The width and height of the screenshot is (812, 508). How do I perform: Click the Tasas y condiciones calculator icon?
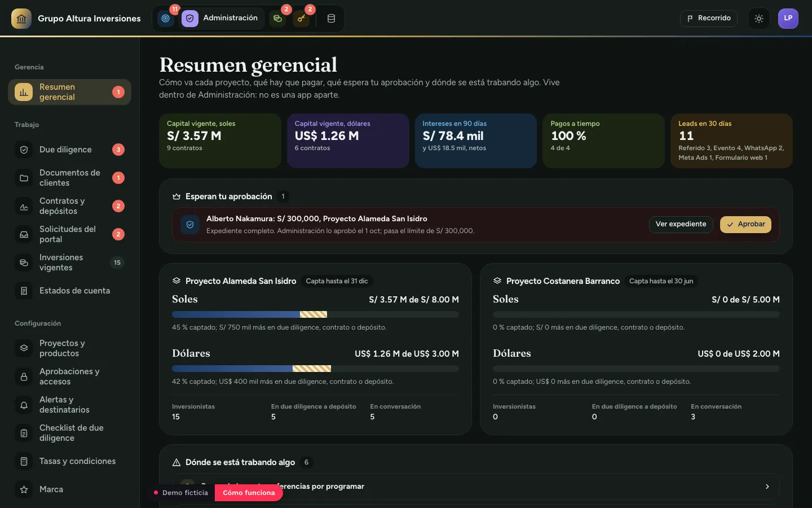tap(24, 461)
